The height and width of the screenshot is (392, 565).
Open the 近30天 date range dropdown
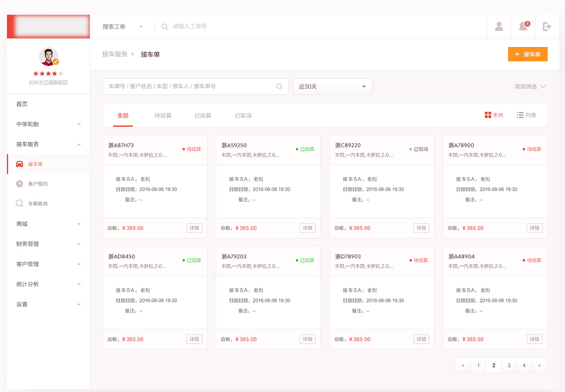pyautogui.click(x=332, y=86)
